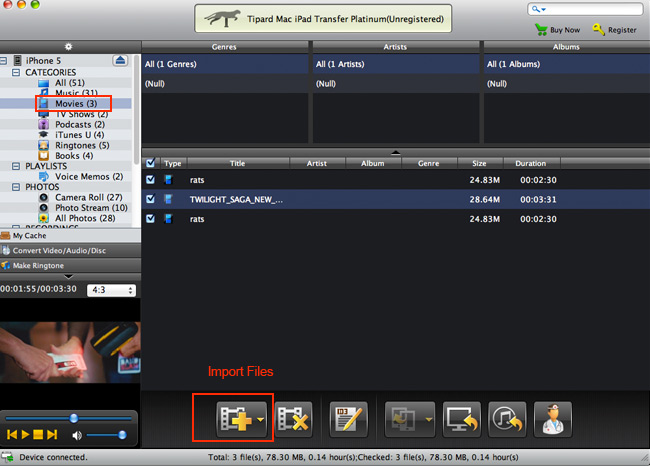Select Movies (3) category
The image size is (650, 466).
coord(76,104)
